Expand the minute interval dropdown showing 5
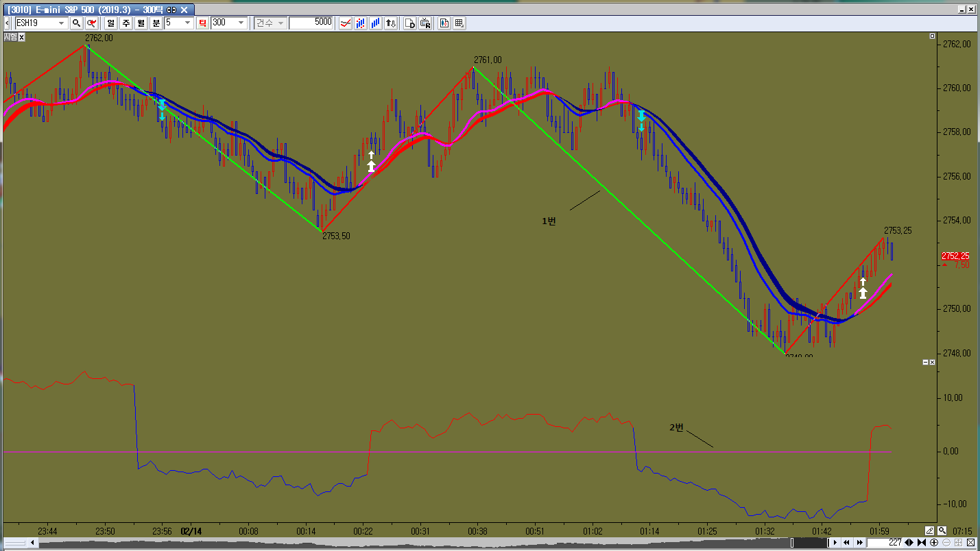This screenshot has width=980, height=551. [188, 23]
